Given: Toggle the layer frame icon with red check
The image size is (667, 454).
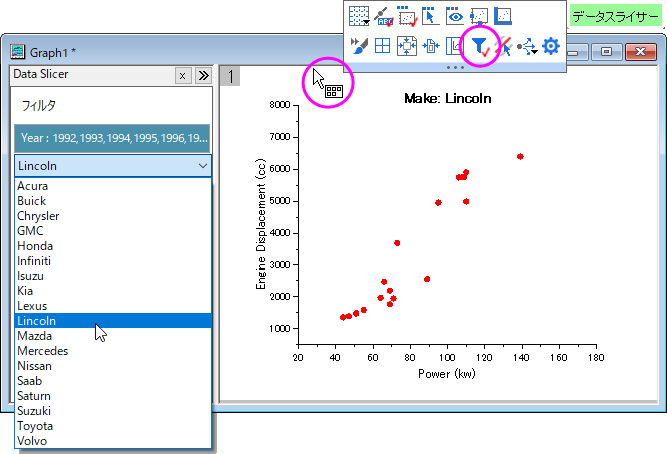Looking at the screenshot, I should click(407, 17).
